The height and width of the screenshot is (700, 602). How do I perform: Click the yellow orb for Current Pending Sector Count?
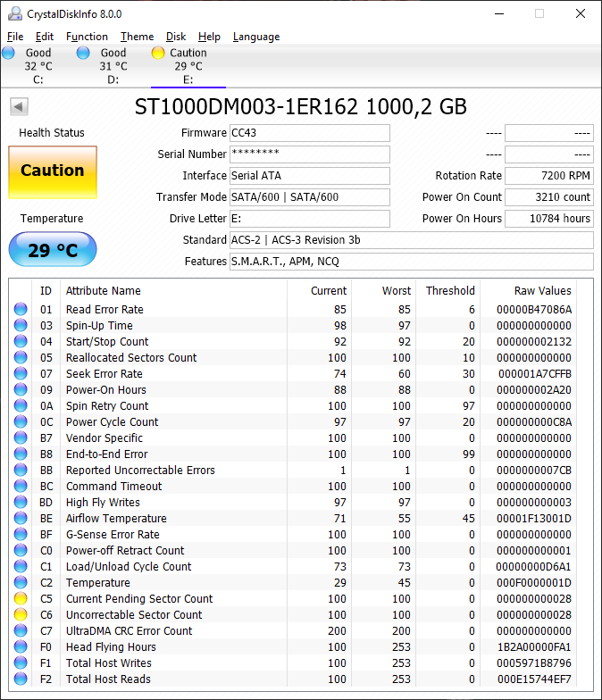tap(21, 598)
